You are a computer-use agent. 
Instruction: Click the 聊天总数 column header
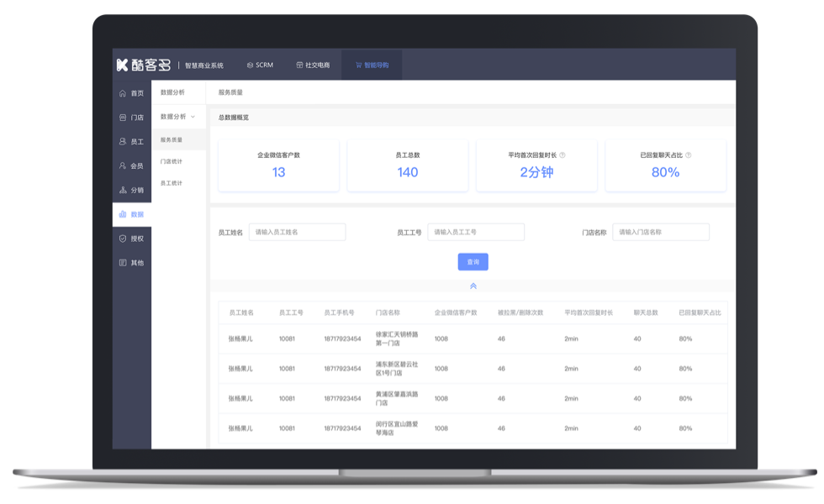pyautogui.click(x=646, y=312)
